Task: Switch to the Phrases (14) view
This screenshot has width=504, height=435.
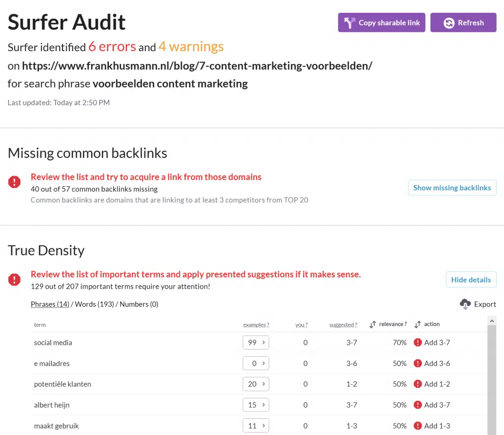Action: click(50, 304)
